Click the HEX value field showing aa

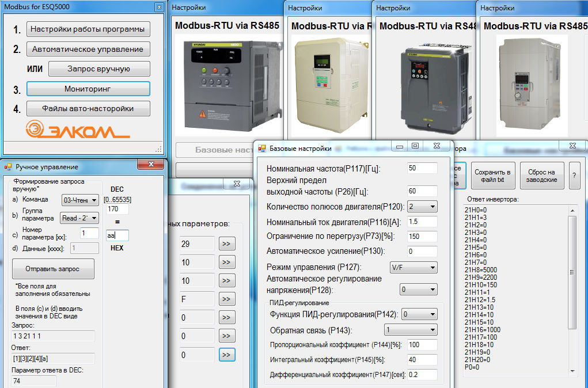point(117,235)
